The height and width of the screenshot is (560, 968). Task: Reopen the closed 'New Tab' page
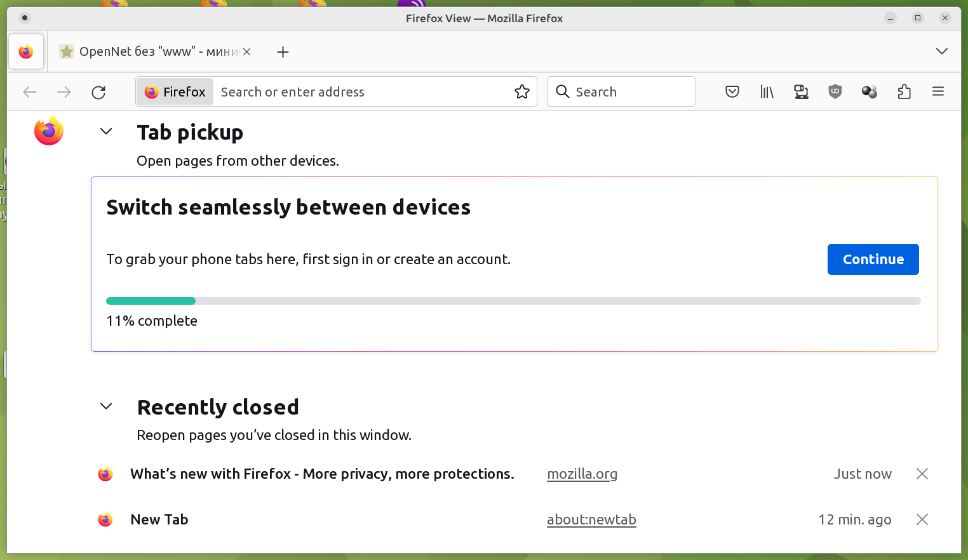pos(159,519)
